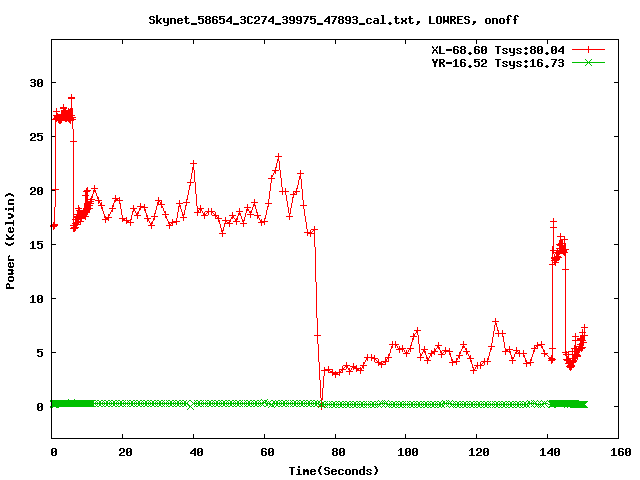Click the y-axis tick label 20
This screenshot has height=480, width=640.
point(36,191)
